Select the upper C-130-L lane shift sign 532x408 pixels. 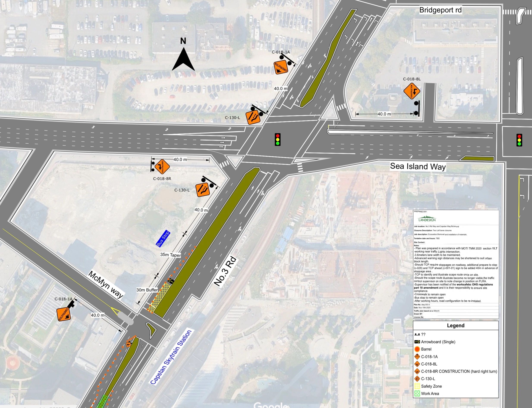(253, 117)
